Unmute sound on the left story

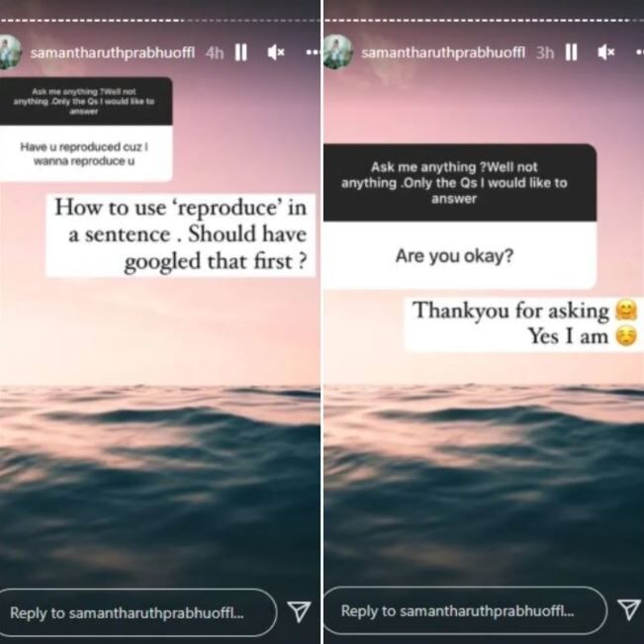pos(276,52)
